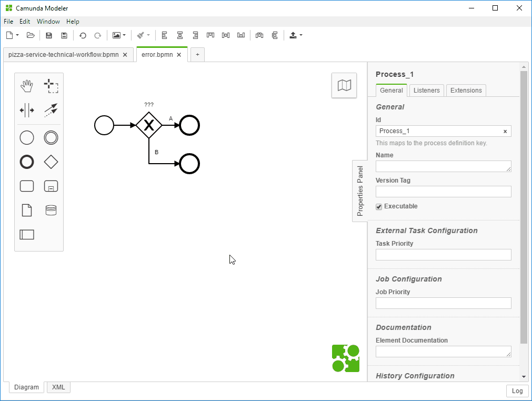The width and height of the screenshot is (532, 401).
Task: Click the Job Priority field
Action: (443, 303)
